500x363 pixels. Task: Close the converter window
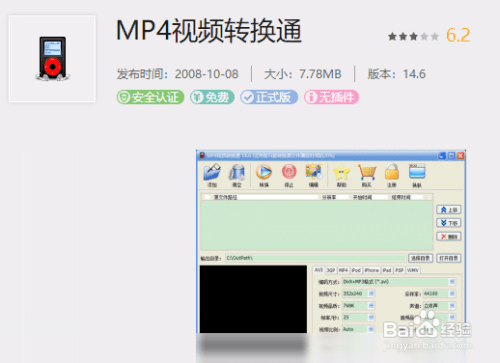pos(461,156)
